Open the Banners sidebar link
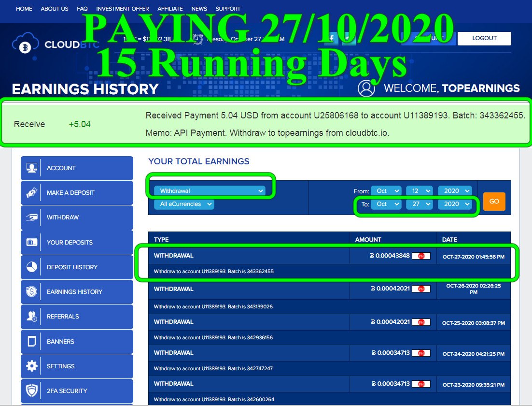 tap(77, 341)
